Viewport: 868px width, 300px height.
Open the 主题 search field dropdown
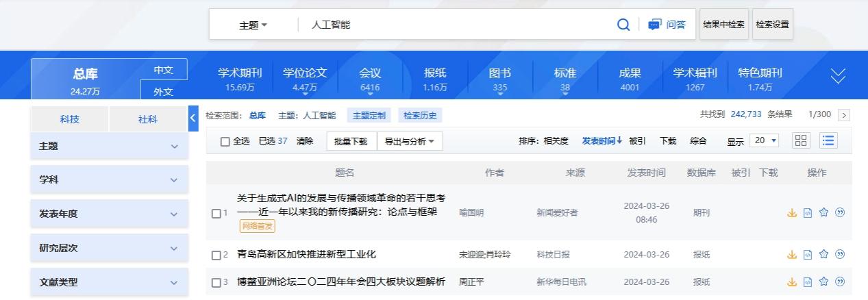coord(253,25)
